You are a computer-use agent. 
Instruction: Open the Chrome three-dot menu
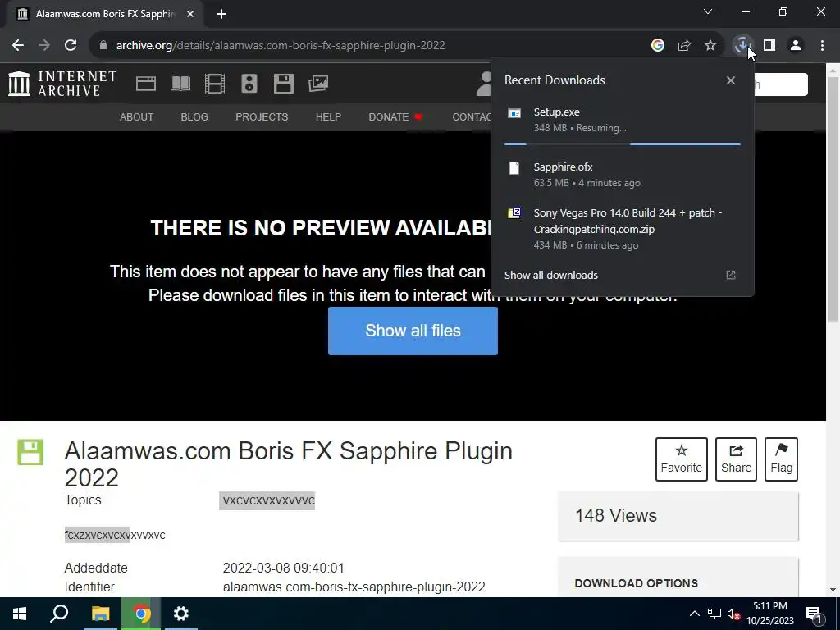coord(822,46)
